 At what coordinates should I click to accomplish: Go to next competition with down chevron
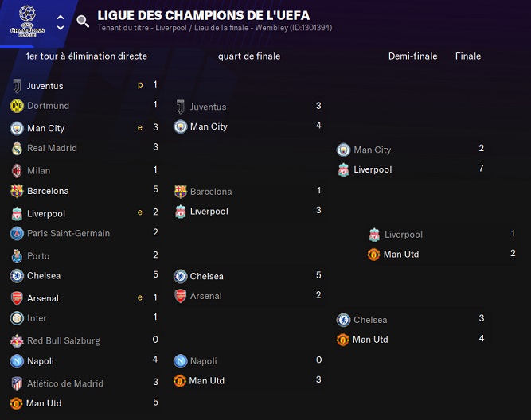pyautogui.click(x=61, y=28)
